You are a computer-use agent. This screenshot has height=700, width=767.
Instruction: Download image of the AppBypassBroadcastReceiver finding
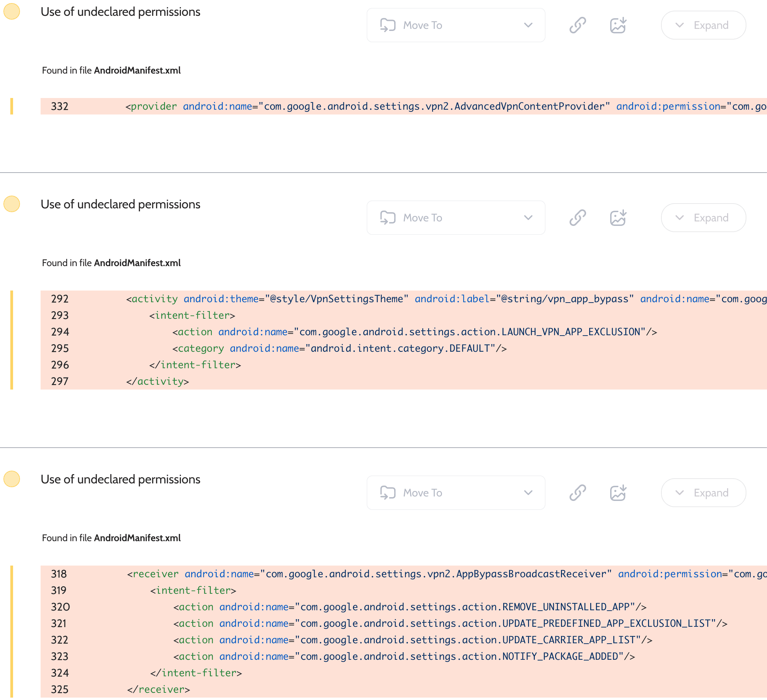click(618, 492)
